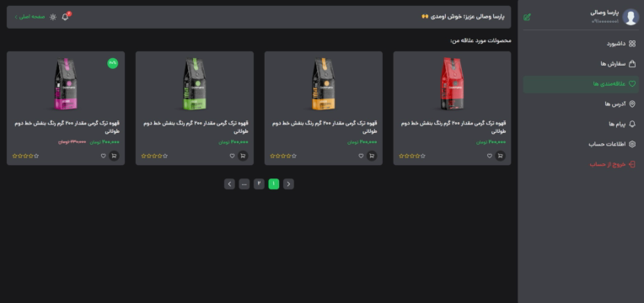Open the edit profile pencil icon
The image size is (644, 303).
tap(527, 17)
